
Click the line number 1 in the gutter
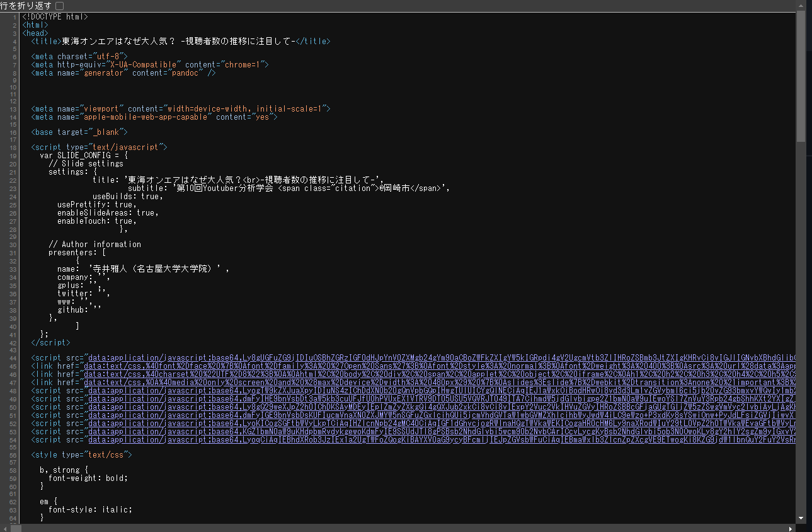click(14, 17)
